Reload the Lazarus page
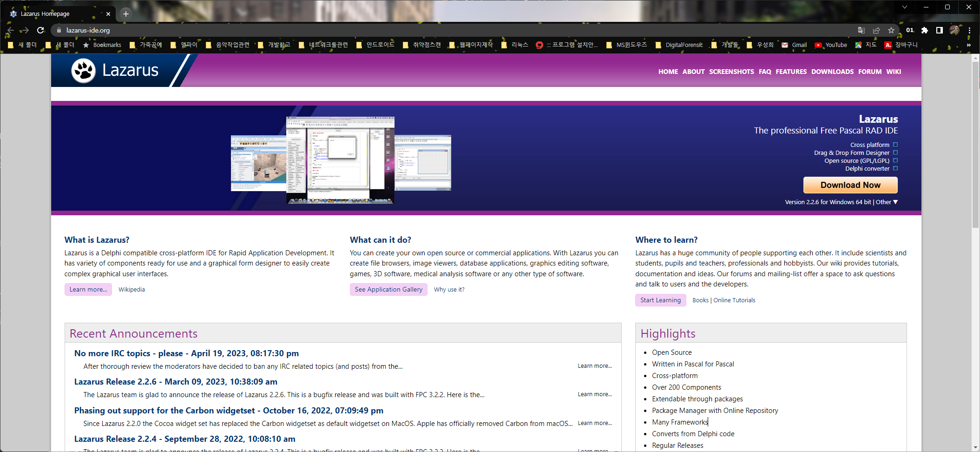Image resolution: width=980 pixels, height=452 pixels. (x=40, y=30)
